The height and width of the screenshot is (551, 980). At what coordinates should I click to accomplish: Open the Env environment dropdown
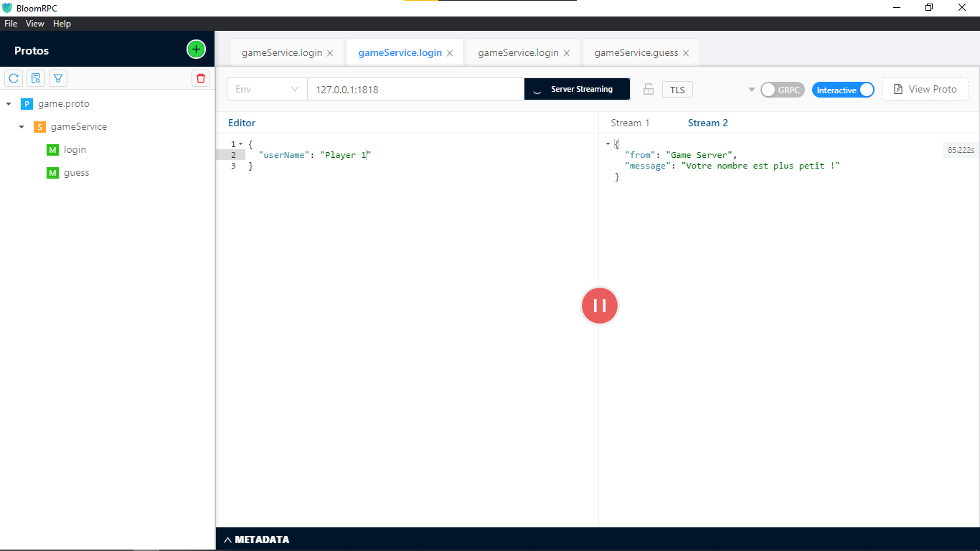click(266, 89)
